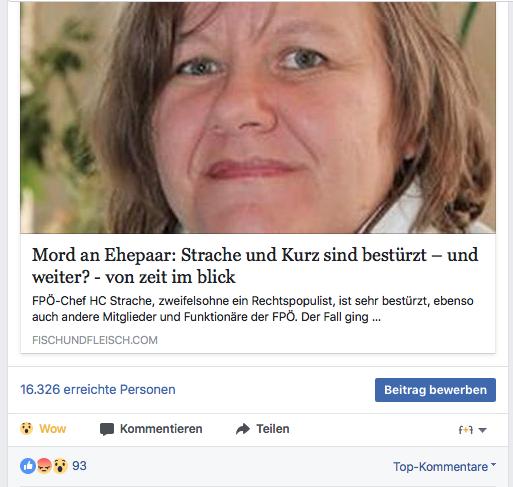
Task: Open the article headline Mord an Ehepaar
Action: 255,266
